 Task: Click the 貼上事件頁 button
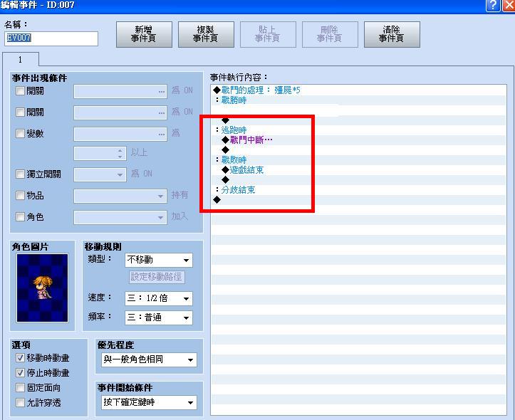pyautogui.click(x=268, y=34)
